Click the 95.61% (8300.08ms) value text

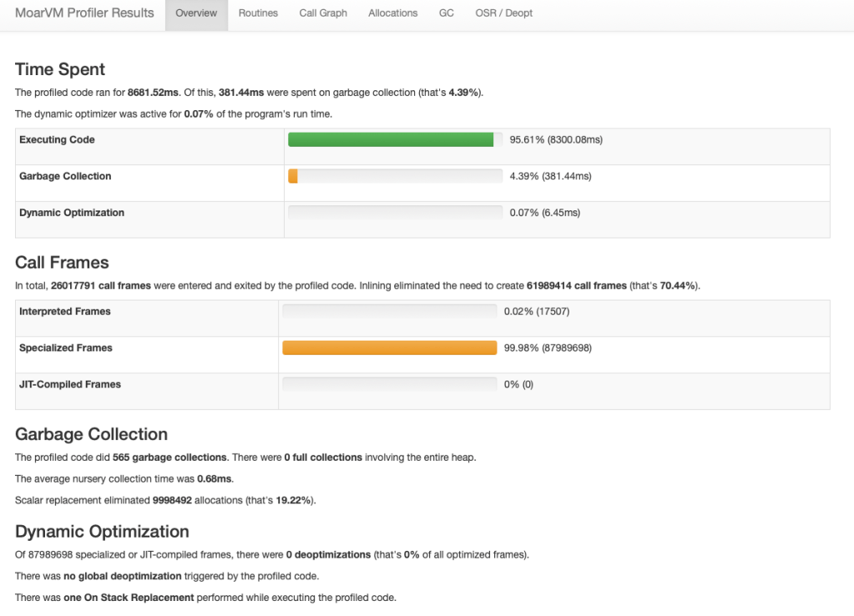tap(555, 139)
